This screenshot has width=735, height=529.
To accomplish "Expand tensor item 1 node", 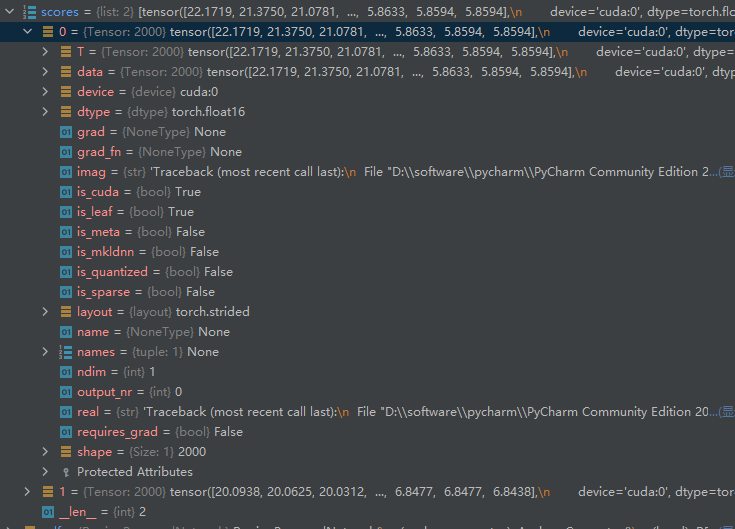I will (x=28, y=492).
